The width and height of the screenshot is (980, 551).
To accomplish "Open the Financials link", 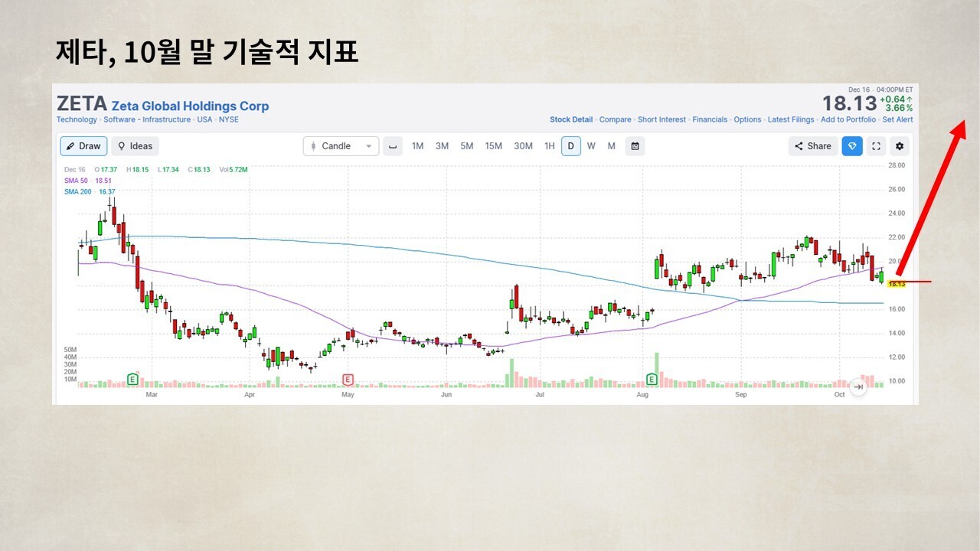I will 710,119.
